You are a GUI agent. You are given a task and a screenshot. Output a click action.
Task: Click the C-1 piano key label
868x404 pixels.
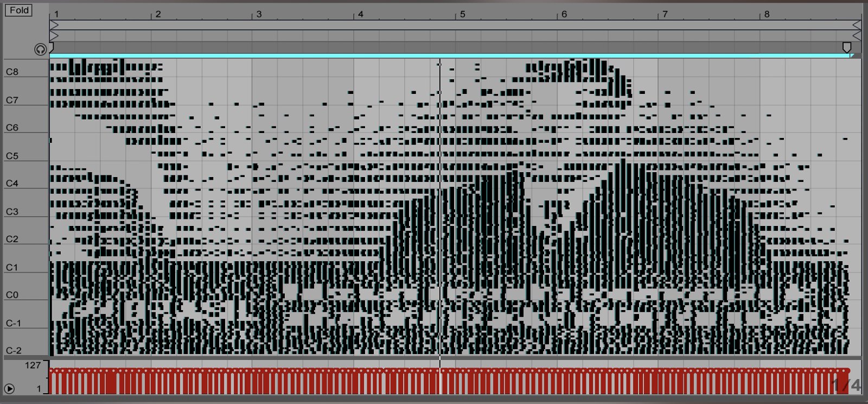click(x=14, y=323)
